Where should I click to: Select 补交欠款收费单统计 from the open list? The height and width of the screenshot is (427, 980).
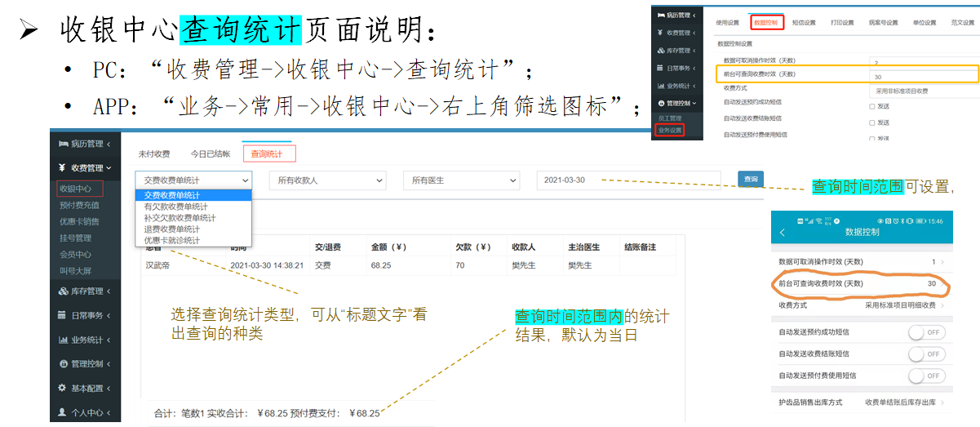[193, 218]
